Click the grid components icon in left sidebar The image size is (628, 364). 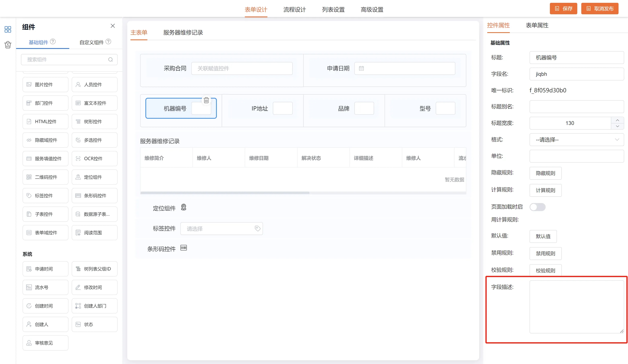(8, 29)
